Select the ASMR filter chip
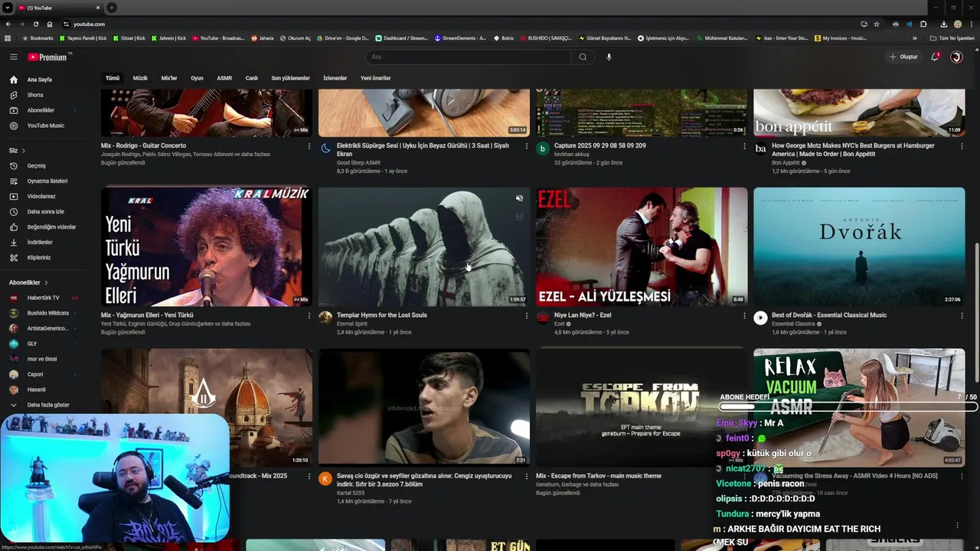This screenshot has width=980, height=551. (224, 78)
